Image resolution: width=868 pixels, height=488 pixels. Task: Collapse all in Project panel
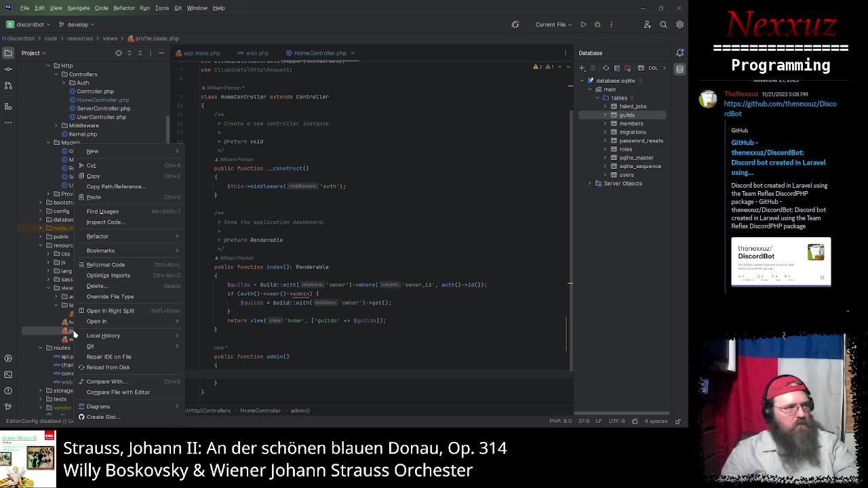[x=140, y=53]
